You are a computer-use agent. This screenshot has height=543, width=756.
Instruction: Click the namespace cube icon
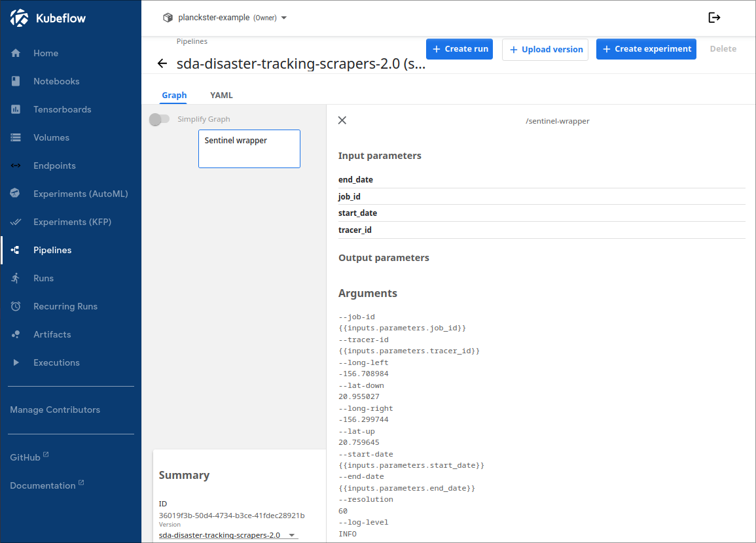click(168, 18)
